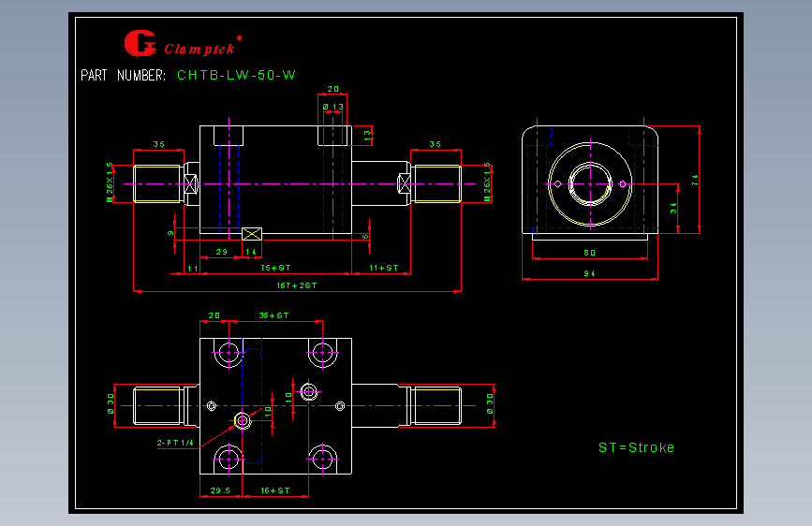Select the '35+ST' dimension in bottom view
Image resolution: width=812 pixels, height=526 pixels.
274,315
